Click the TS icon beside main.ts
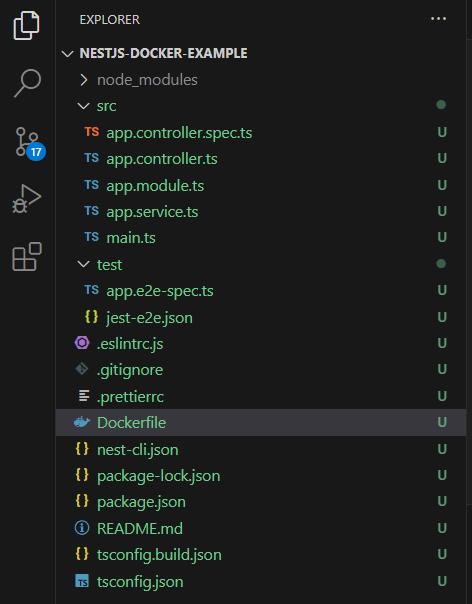Image resolution: width=472 pixels, height=604 pixels. (x=92, y=237)
